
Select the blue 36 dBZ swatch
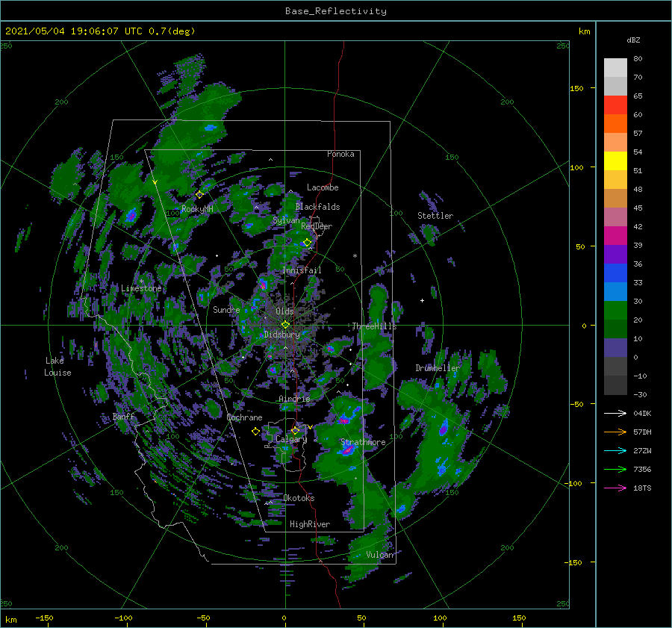(x=615, y=273)
